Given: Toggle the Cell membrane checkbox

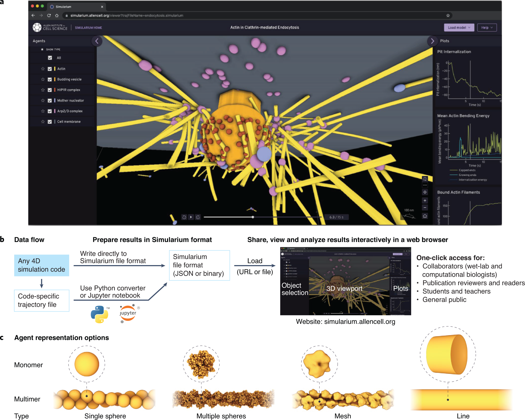Looking at the screenshot, I should click(50, 122).
